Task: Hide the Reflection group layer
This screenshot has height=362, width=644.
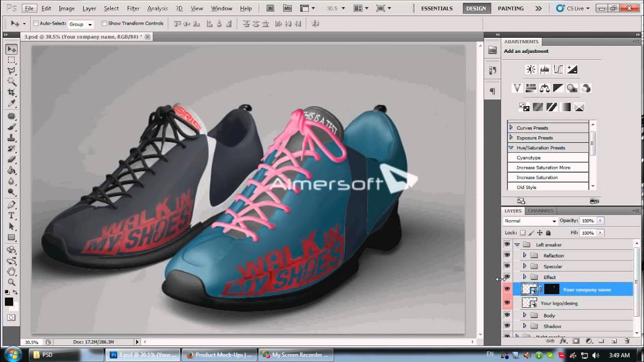Action: coord(507,255)
